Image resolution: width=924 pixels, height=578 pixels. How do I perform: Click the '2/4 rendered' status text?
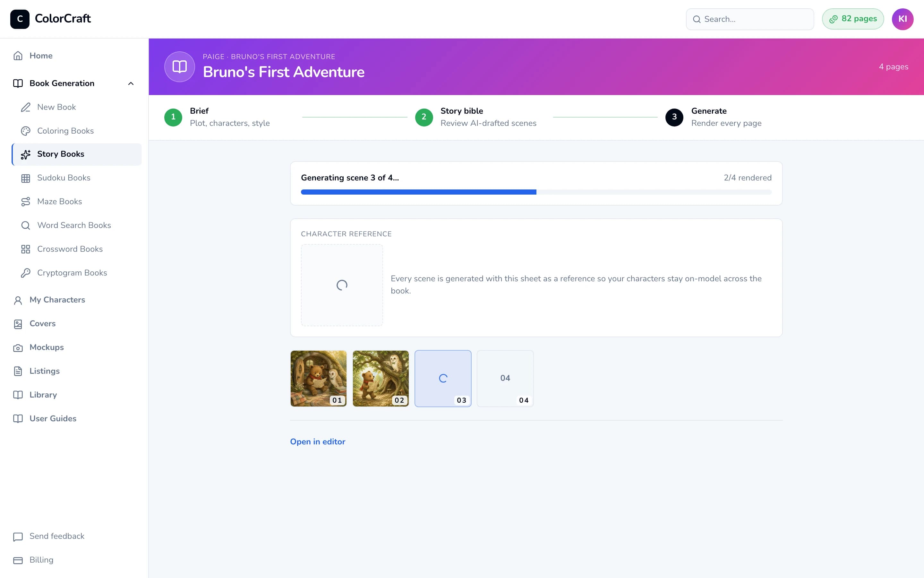coord(748,178)
